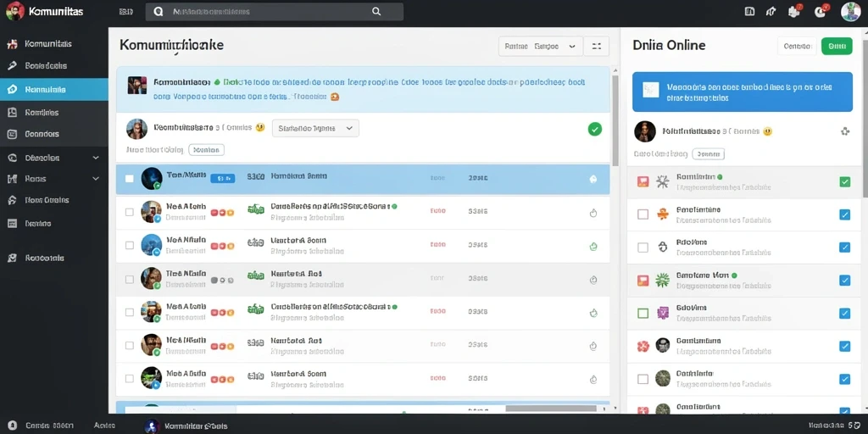Open the dropdown beside the smiley emoji
The image size is (868, 434).
pyautogui.click(x=315, y=128)
